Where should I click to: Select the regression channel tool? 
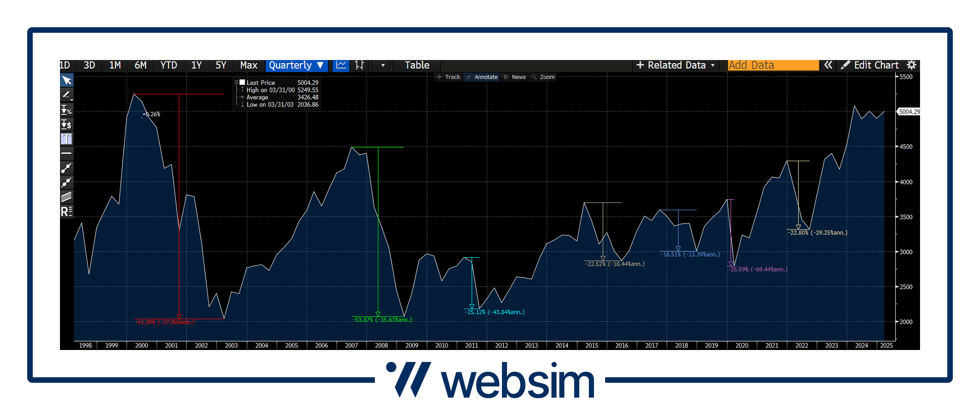67,197
